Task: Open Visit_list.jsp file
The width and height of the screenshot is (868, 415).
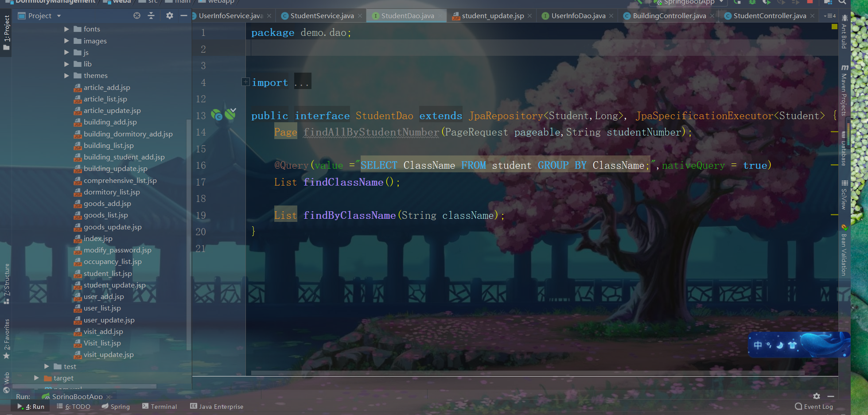Action: coord(97,343)
